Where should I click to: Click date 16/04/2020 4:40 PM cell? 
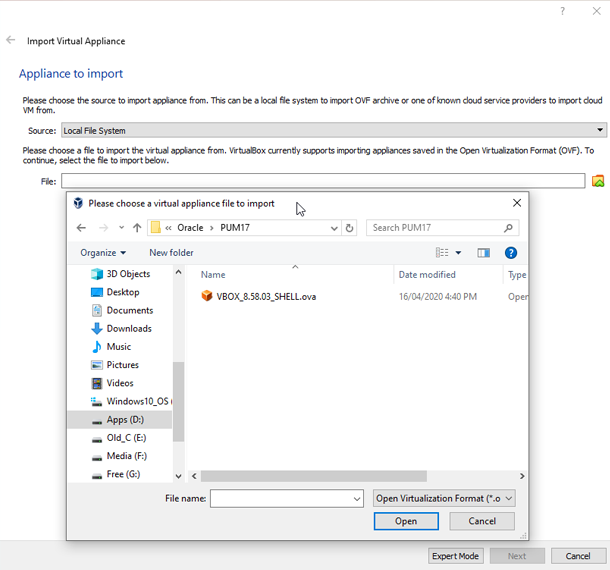pyautogui.click(x=438, y=296)
